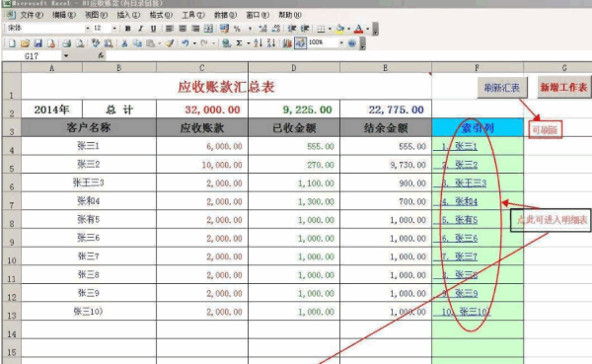Save the workbook
The height and width of the screenshot is (364, 592).
(37, 43)
